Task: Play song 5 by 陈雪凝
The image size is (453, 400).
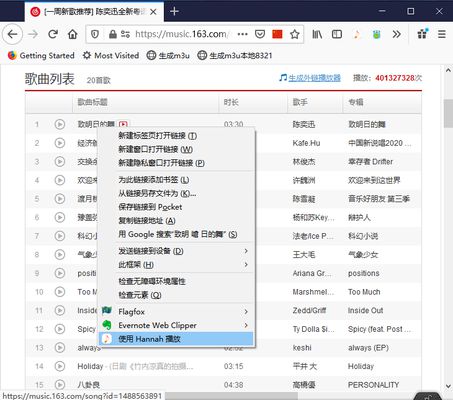Action: [x=60, y=199]
